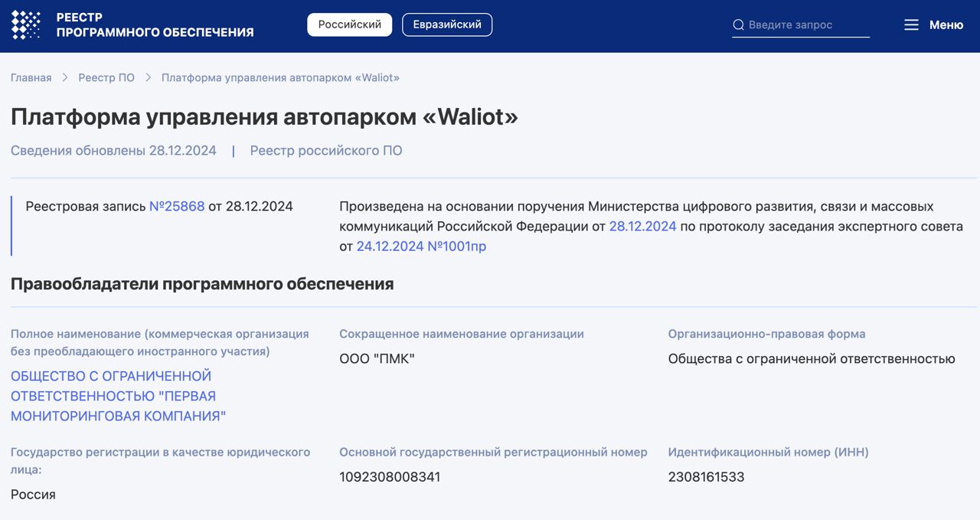Click the chevron separator after Реестр ПО
Viewport: 980px width, 520px height.
[x=148, y=77]
